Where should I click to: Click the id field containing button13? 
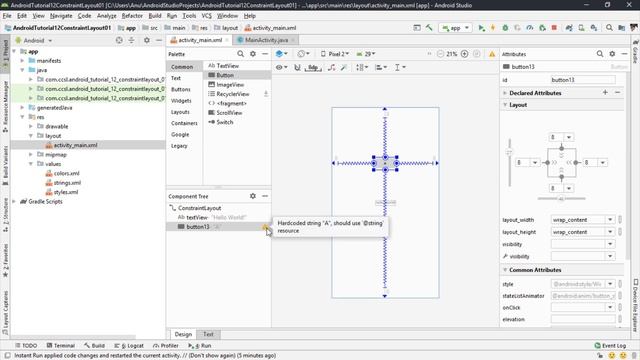pos(583,80)
